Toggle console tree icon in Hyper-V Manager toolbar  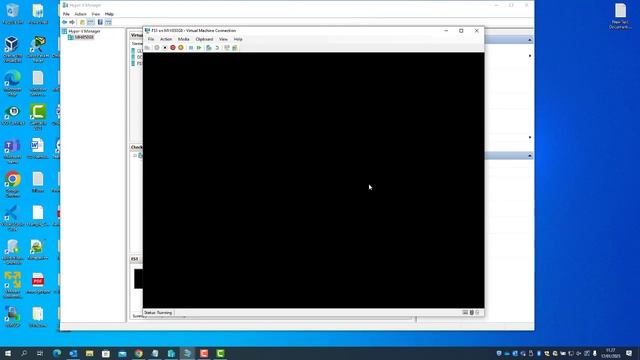[x=91, y=22]
